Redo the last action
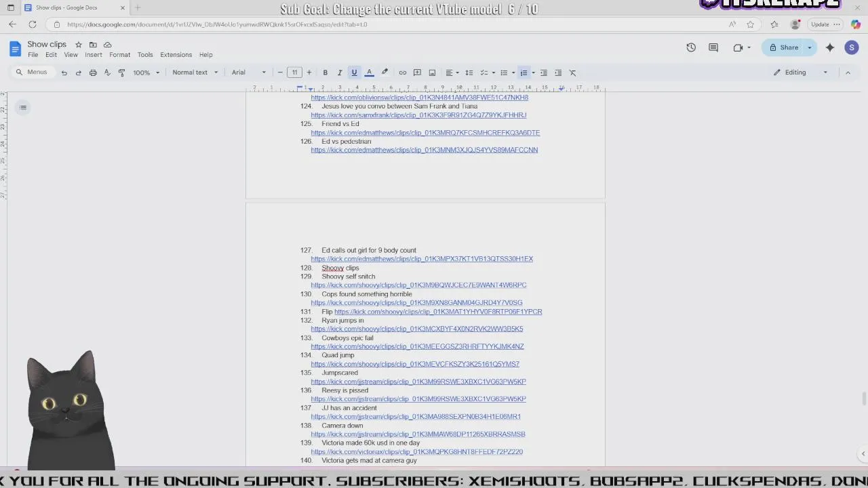The width and height of the screenshot is (868, 488). pos(79,73)
